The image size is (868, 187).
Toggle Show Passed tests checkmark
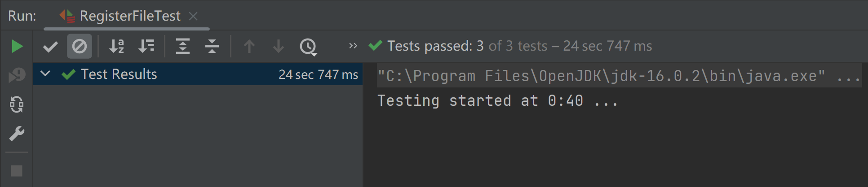tap(50, 46)
